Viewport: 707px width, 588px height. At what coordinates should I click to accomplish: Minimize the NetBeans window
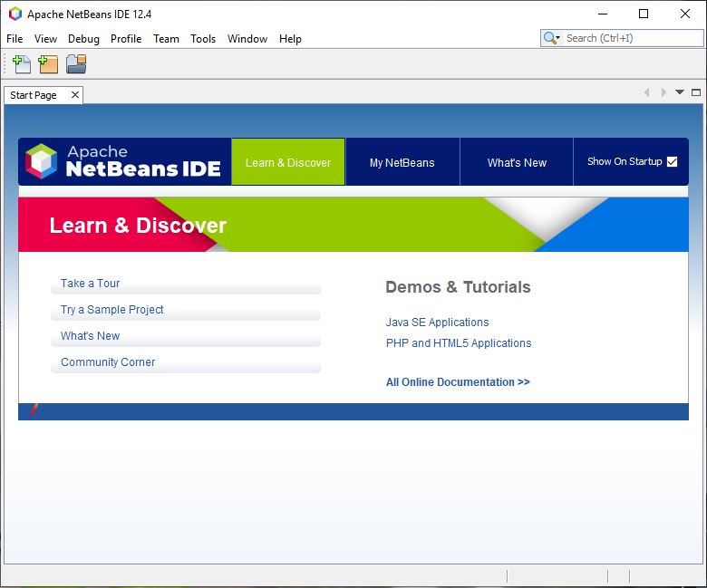(603, 14)
